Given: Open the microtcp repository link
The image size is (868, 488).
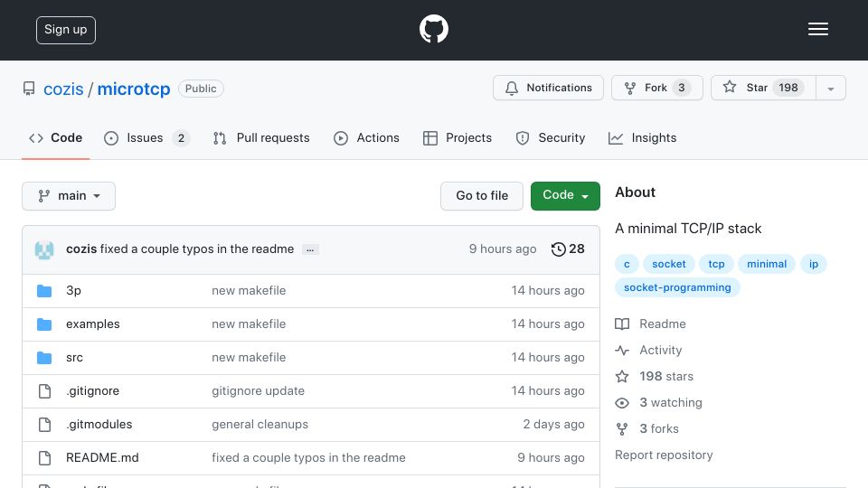Looking at the screenshot, I should (x=134, y=89).
